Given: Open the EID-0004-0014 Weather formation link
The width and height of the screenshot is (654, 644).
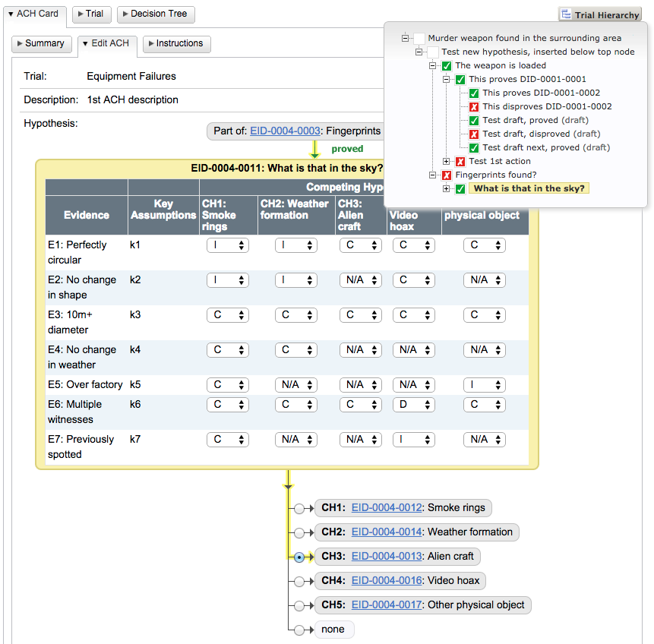Looking at the screenshot, I should tap(386, 532).
